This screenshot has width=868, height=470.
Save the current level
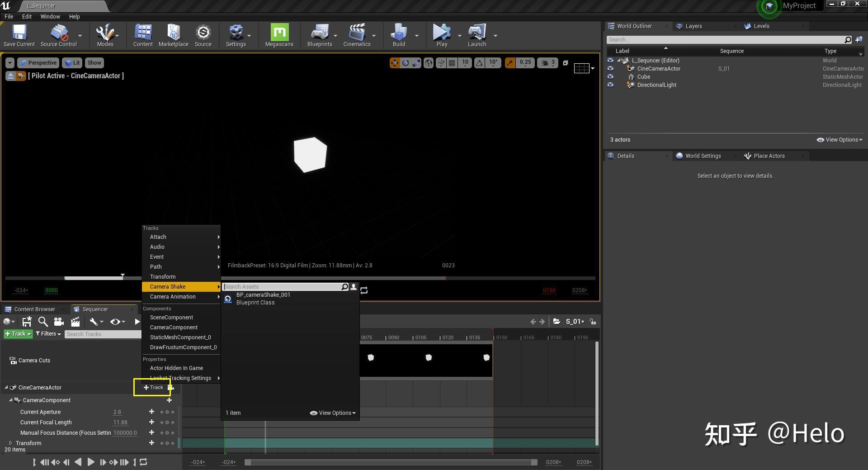tap(19, 34)
